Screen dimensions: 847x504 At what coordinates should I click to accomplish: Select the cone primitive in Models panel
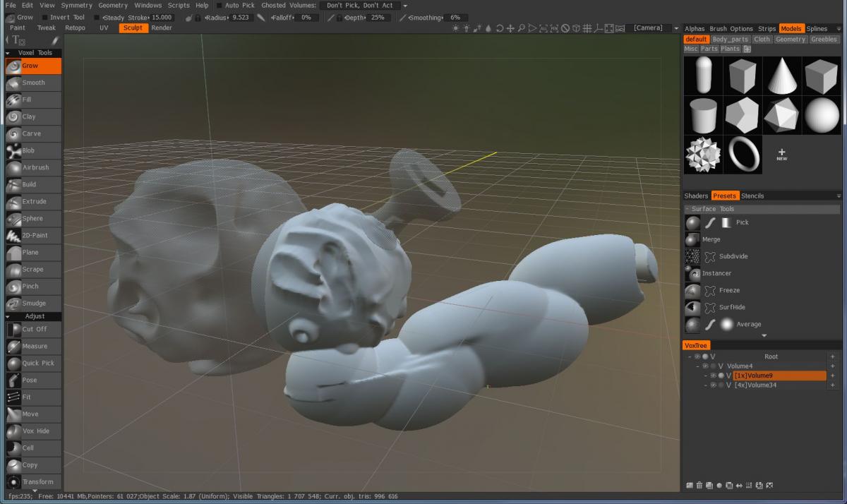(x=781, y=76)
